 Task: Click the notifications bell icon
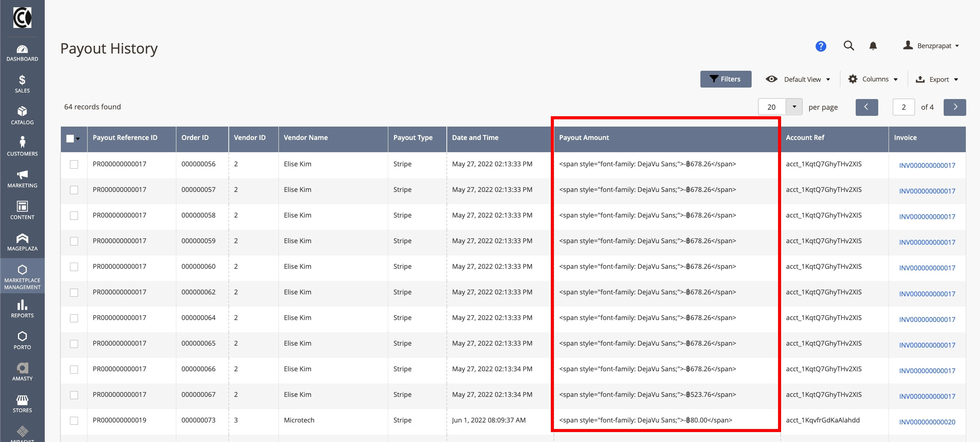(x=873, y=46)
